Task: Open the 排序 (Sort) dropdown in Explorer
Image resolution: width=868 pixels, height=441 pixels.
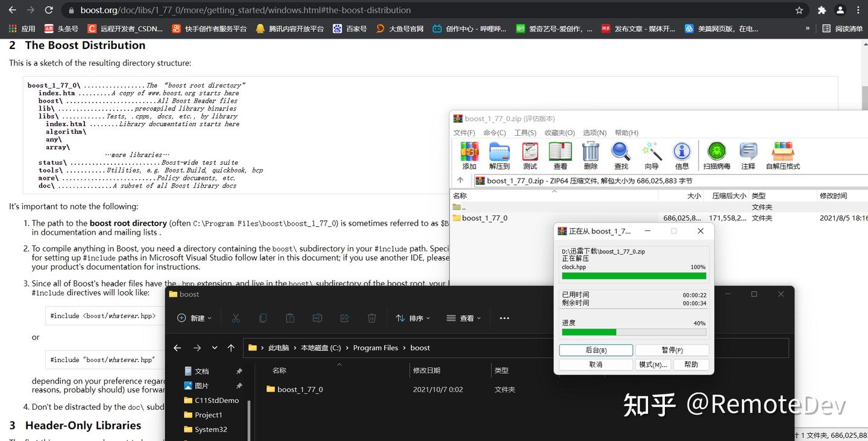Action: click(414, 318)
